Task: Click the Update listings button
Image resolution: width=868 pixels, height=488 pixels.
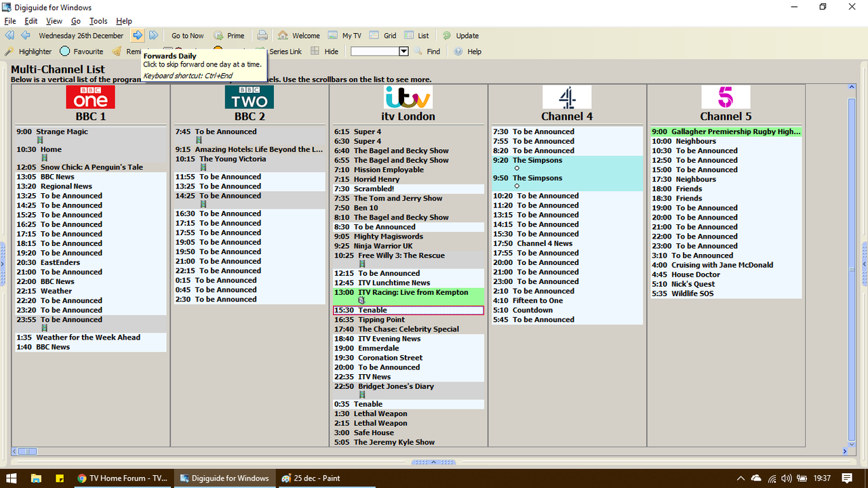Action: pos(460,36)
